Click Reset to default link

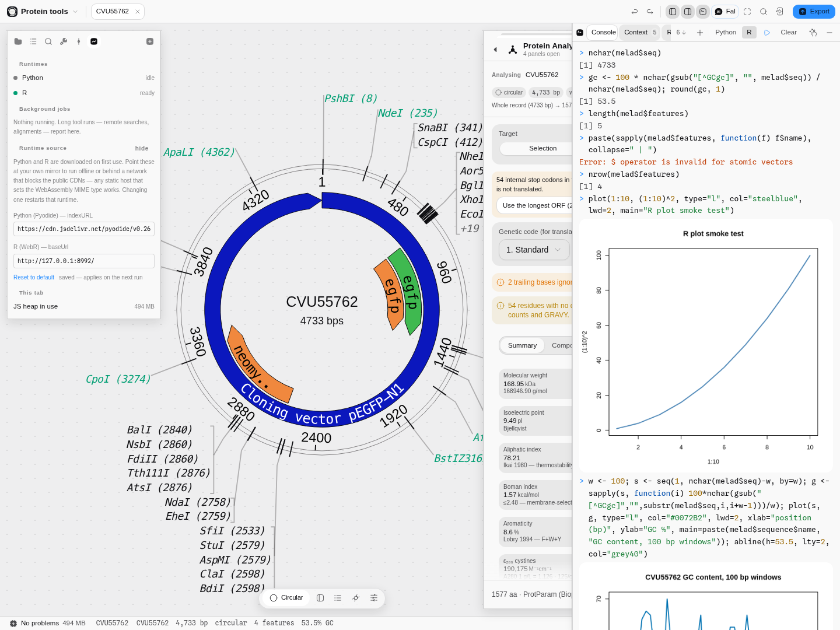point(34,278)
